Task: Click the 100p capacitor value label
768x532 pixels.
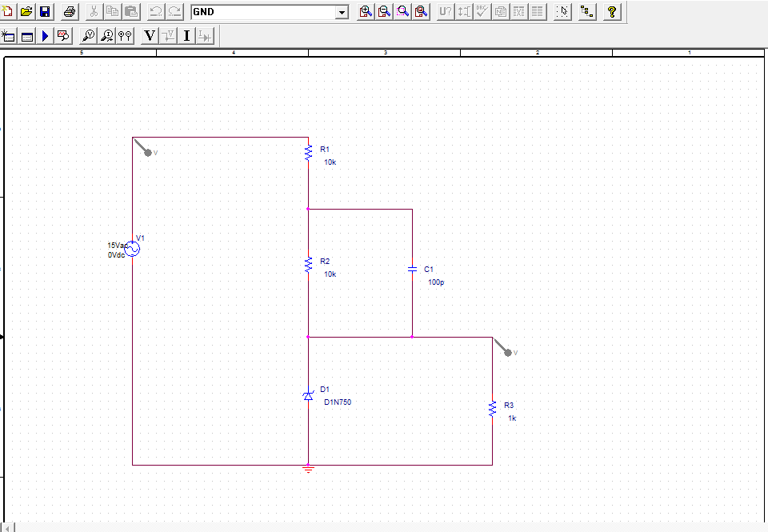Action: (x=436, y=282)
